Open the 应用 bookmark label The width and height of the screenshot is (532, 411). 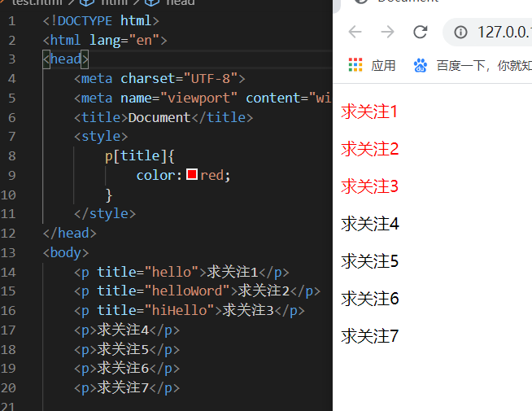click(383, 65)
